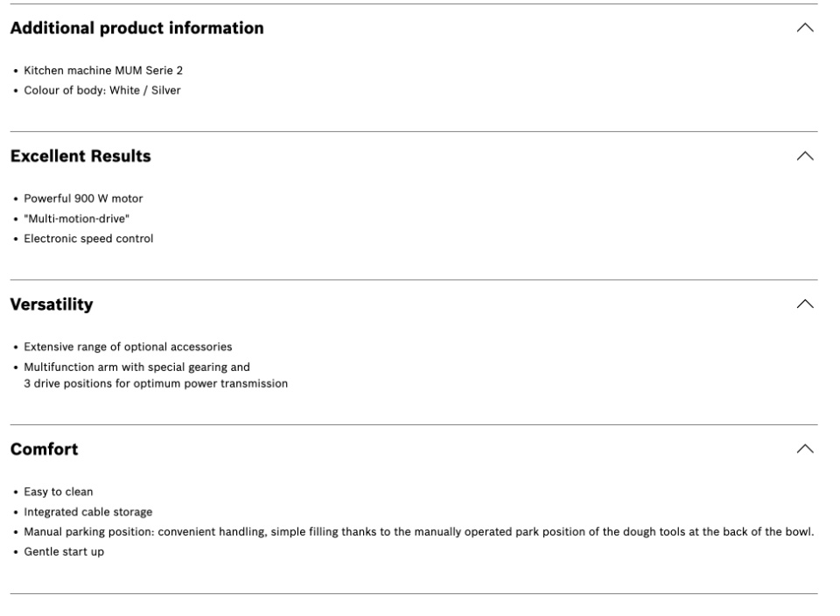Image resolution: width=840 pixels, height=616 pixels.
Task: Click the Easy to clean bullet
Action: [x=59, y=492]
